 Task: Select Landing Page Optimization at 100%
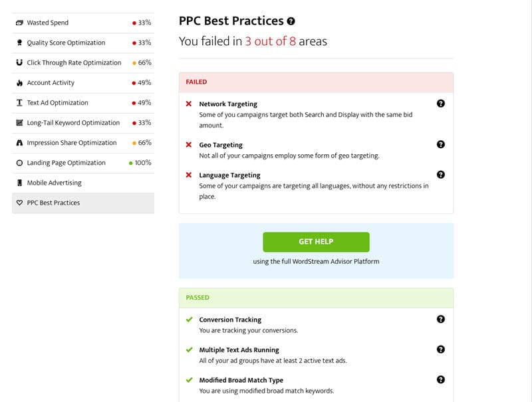tap(83, 163)
